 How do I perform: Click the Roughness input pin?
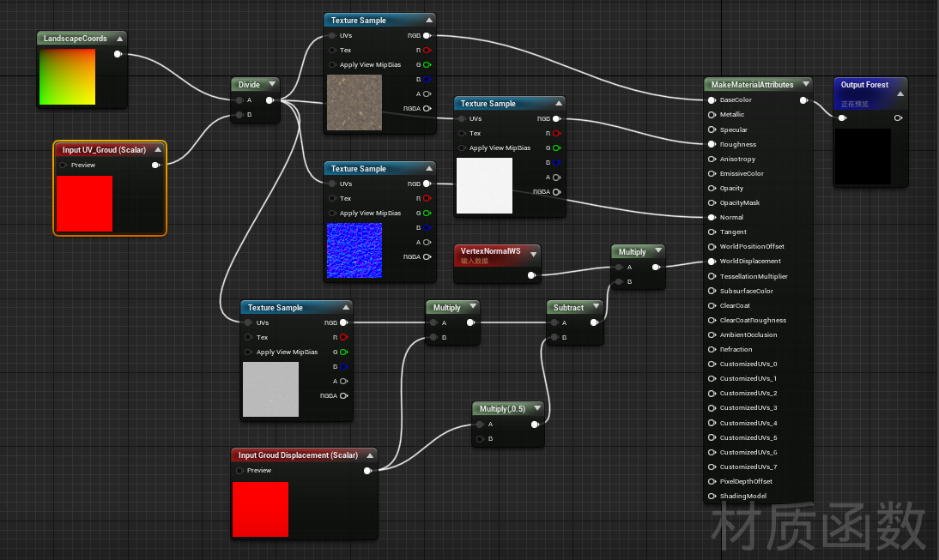tap(712, 144)
